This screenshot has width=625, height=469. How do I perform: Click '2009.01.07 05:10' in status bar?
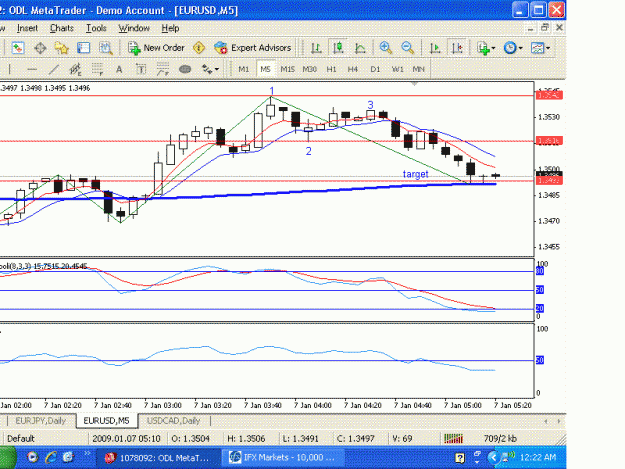(126, 439)
